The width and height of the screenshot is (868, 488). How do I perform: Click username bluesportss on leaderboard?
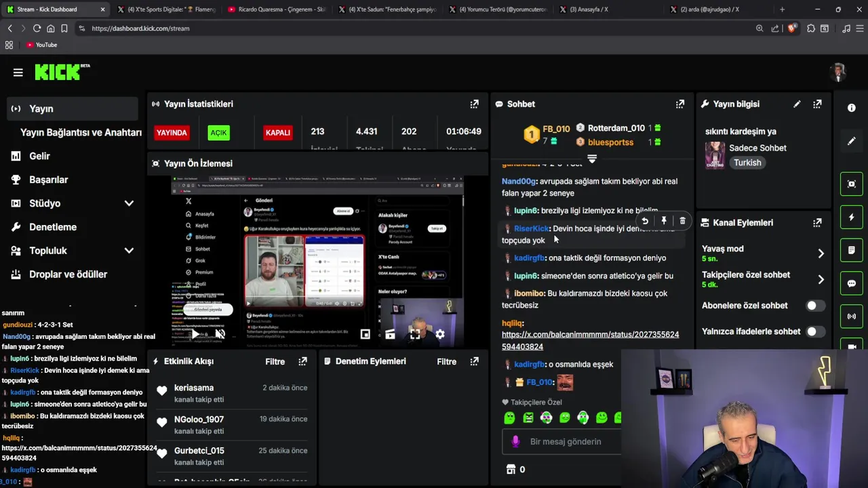(610, 142)
